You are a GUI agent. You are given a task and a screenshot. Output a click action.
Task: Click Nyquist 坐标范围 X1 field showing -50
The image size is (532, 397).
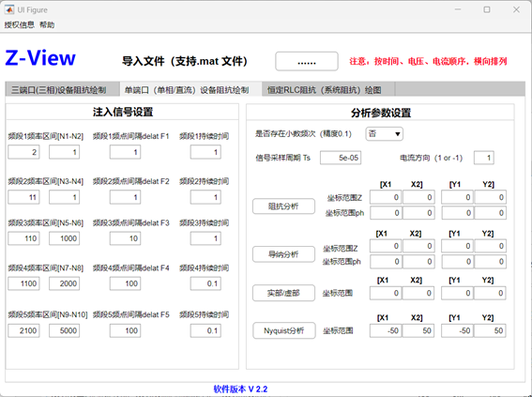tap(386, 330)
